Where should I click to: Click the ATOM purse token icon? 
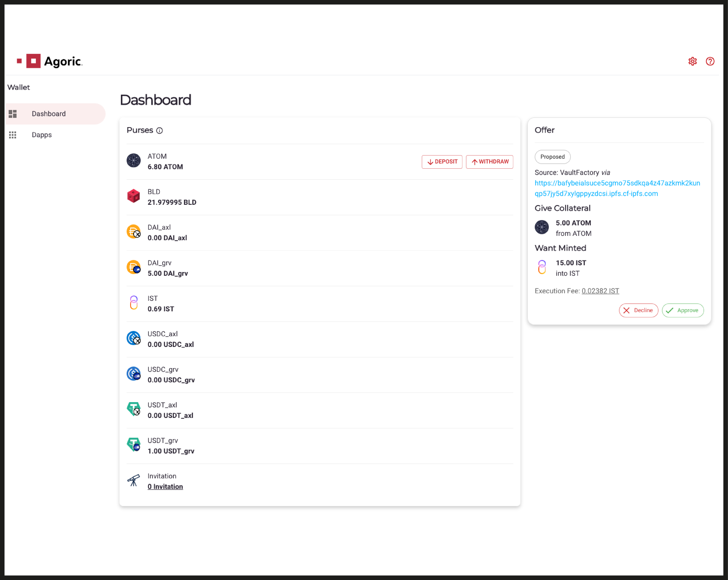134,160
